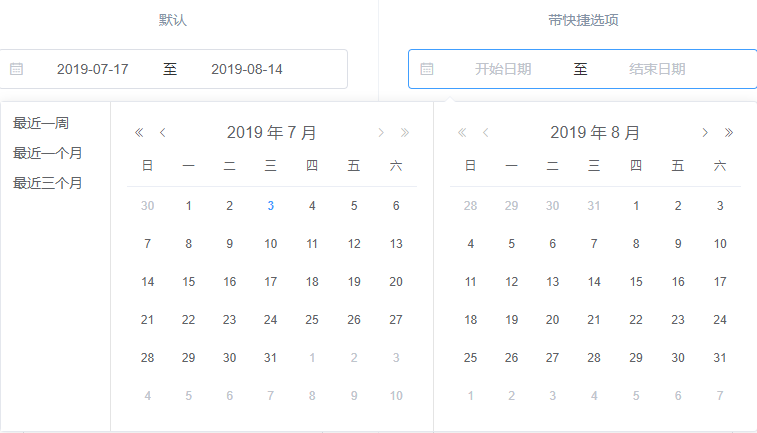This screenshot has height=433, width=757.
Task: Click the 2019-08-14 end date field
Action: (x=247, y=69)
